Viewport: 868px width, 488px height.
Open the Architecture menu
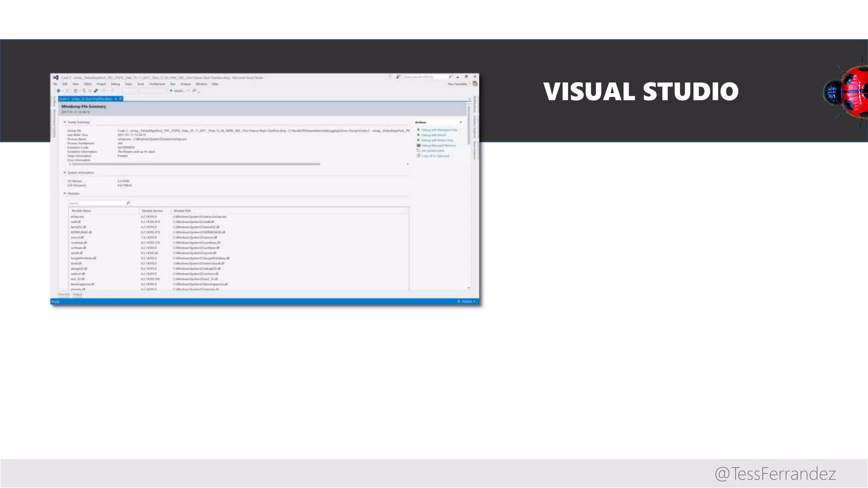[157, 84]
